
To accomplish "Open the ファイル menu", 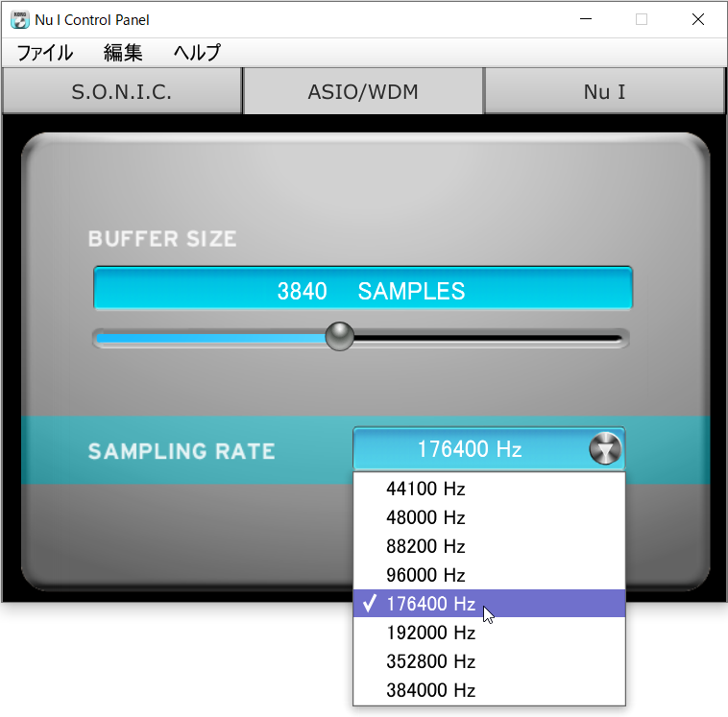I will coord(44,53).
